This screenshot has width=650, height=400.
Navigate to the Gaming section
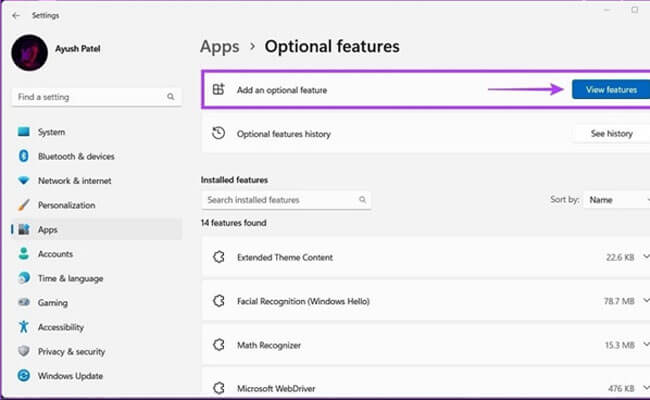53,303
